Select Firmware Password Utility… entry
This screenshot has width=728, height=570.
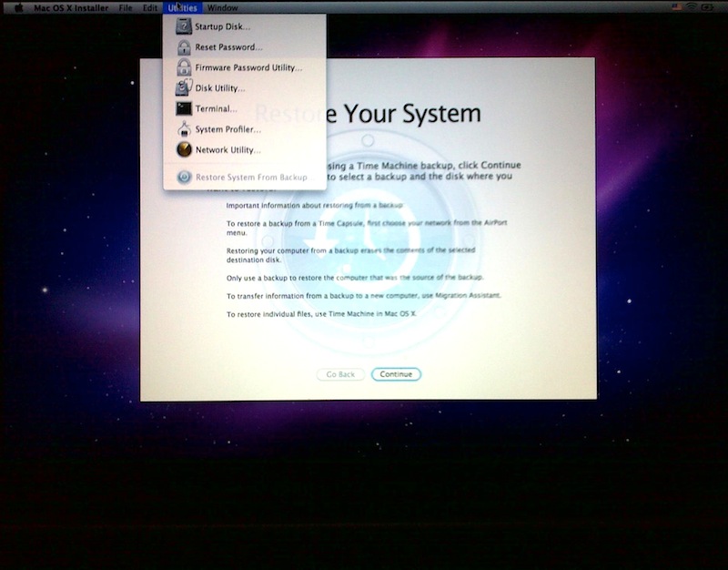point(245,67)
